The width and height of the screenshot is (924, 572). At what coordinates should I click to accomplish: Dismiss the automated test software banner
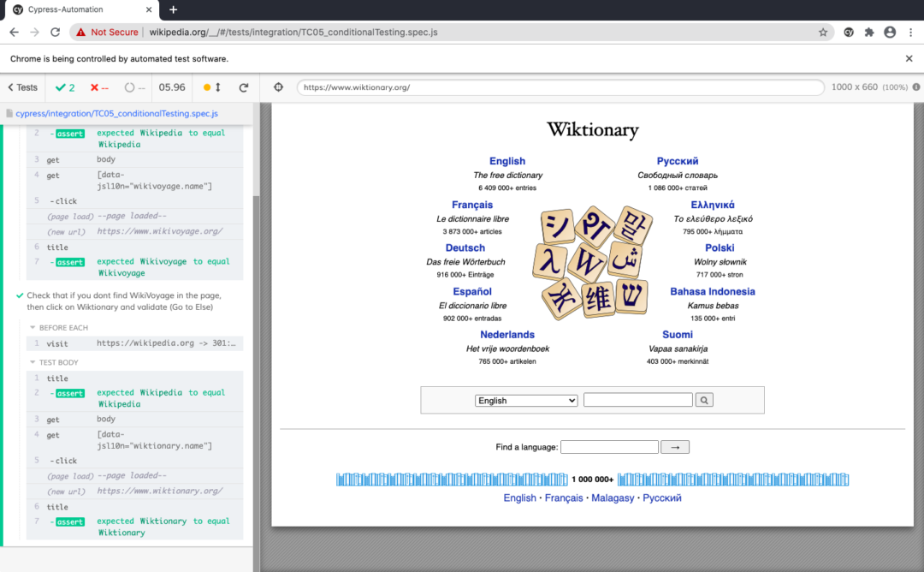click(x=909, y=58)
